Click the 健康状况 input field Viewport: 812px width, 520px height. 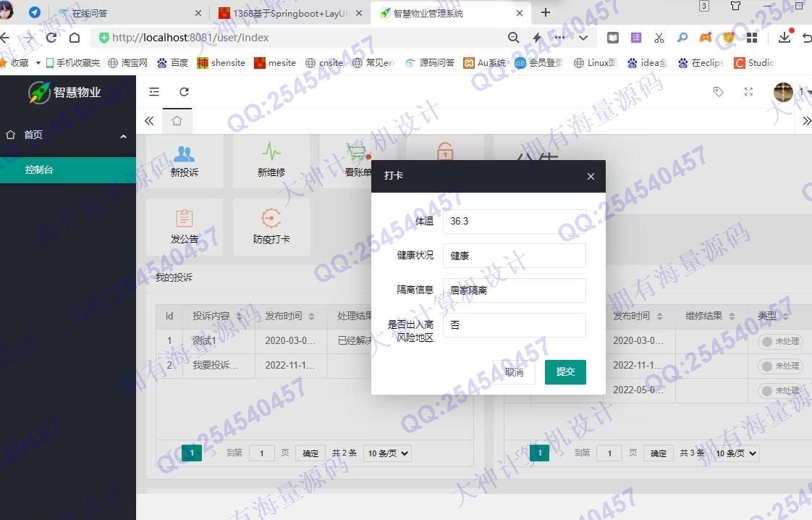515,256
